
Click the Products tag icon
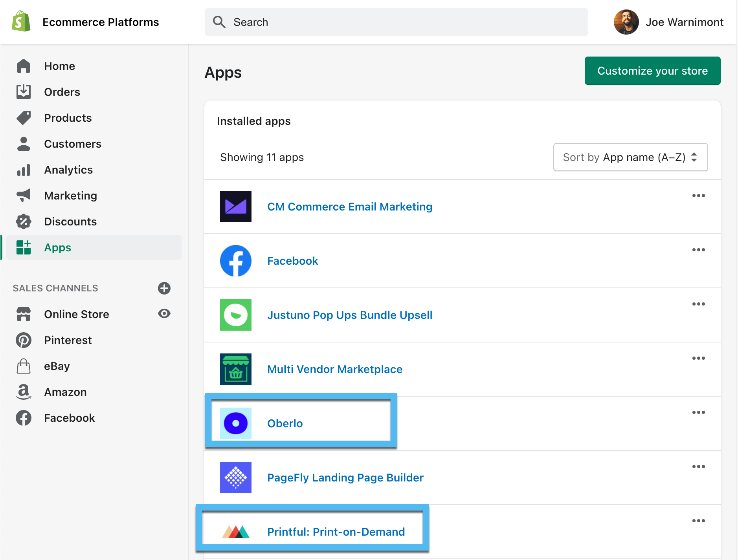tap(24, 117)
